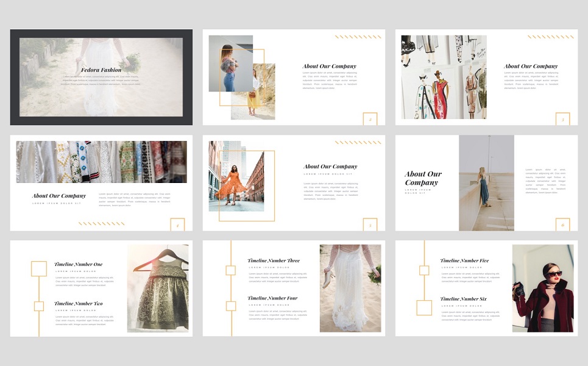
Task: Click the "Timeline Number Four" heading
Action: (x=272, y=298)
